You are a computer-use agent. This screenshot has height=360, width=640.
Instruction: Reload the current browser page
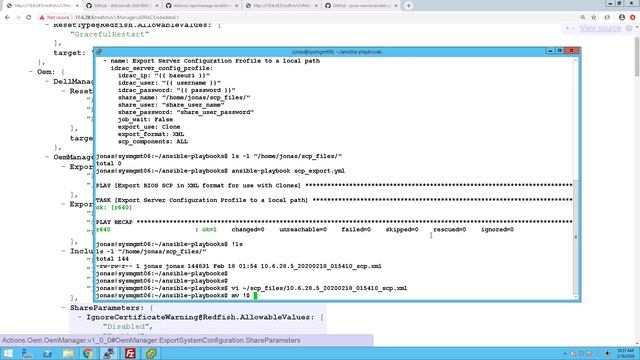click(29, 18)
